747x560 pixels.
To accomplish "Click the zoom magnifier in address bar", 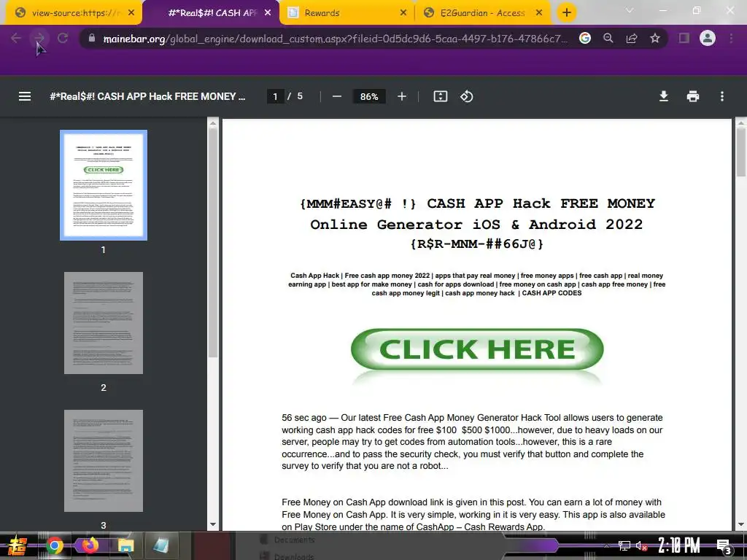I will tap(608, 38).
